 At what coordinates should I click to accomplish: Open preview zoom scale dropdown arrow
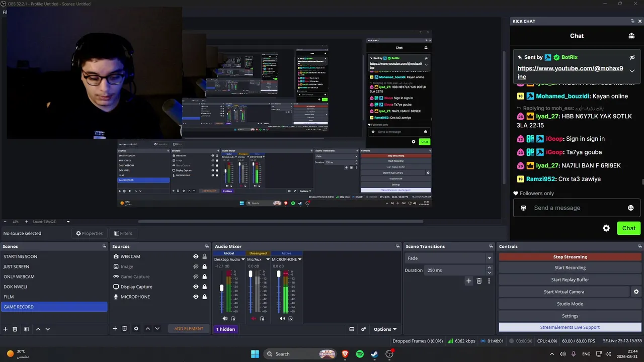tap(68, 222)
